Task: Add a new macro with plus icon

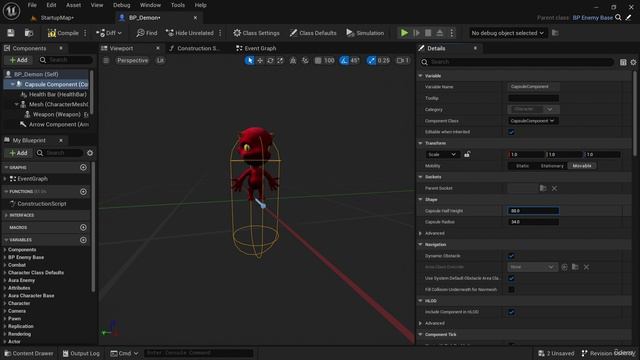Action: [x=83, y=227]
